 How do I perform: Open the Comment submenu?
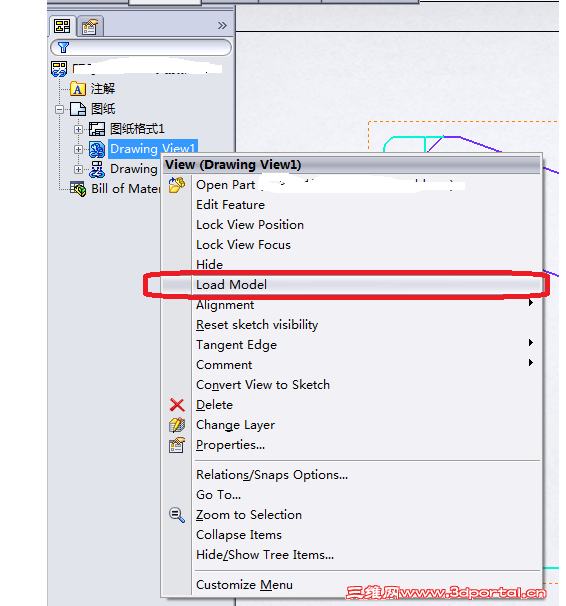224,365
